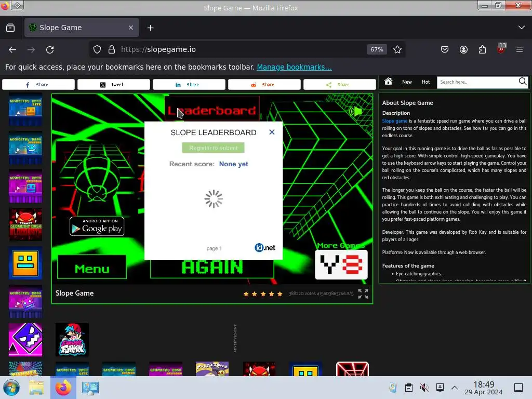Screen dimensions: 532x399
Task: Open the New games menu item
Action: (407, 82)
